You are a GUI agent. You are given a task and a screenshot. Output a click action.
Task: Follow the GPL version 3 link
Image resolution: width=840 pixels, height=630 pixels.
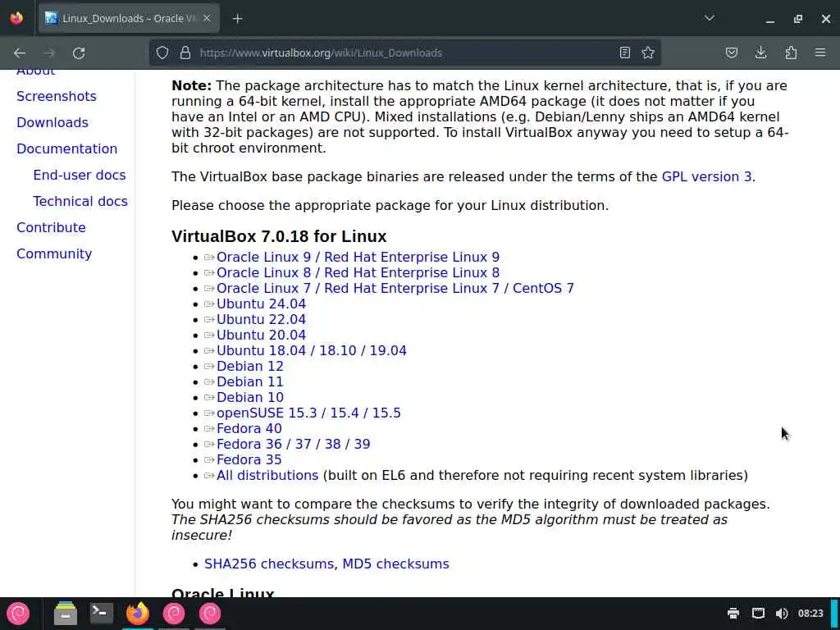[x=706, y=177]
